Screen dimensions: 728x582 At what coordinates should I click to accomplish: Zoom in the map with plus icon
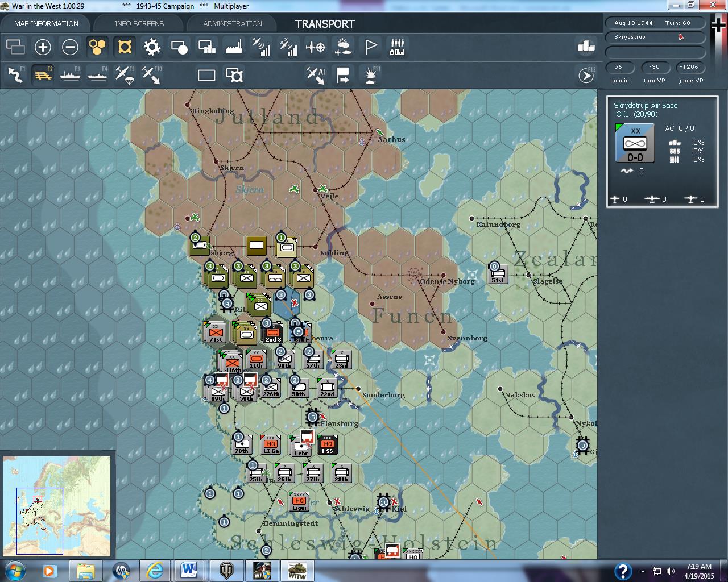coord(43,47)
